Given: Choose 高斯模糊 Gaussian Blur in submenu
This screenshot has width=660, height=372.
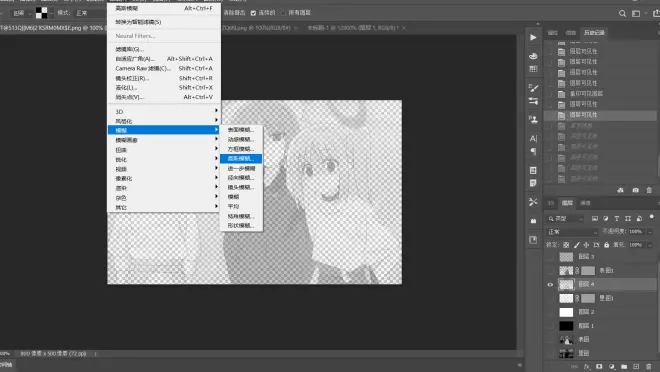Looking at the screenshot, I should click(241, 158).
